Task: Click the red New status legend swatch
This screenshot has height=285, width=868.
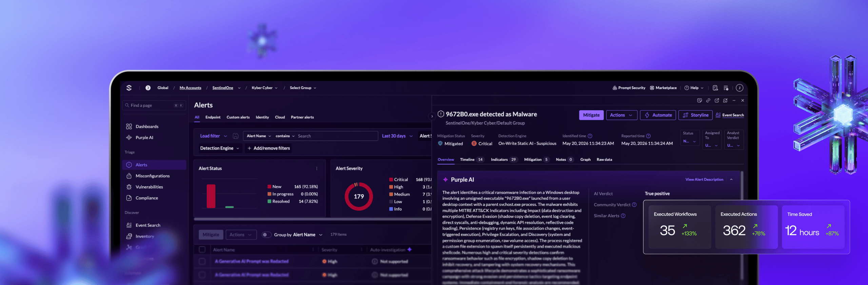Action: (269, 187)
